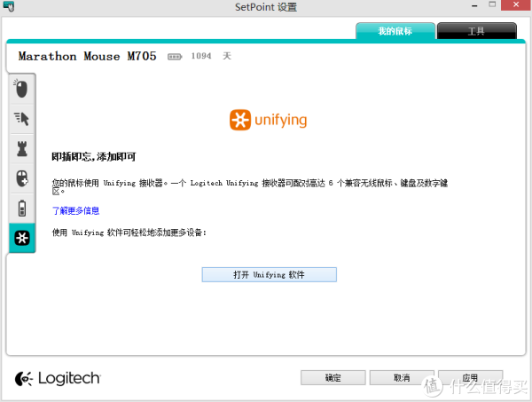Click the SetPoint app icon in title bar
The height and width of the screenshot is (402, 532).
[x=9, y=6]
